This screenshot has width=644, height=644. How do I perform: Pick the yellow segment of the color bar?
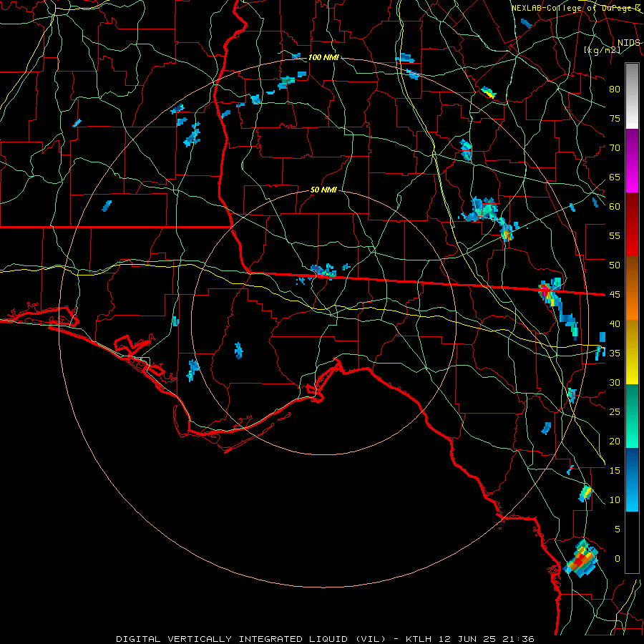pyautogui.click(x=632, y=352)
